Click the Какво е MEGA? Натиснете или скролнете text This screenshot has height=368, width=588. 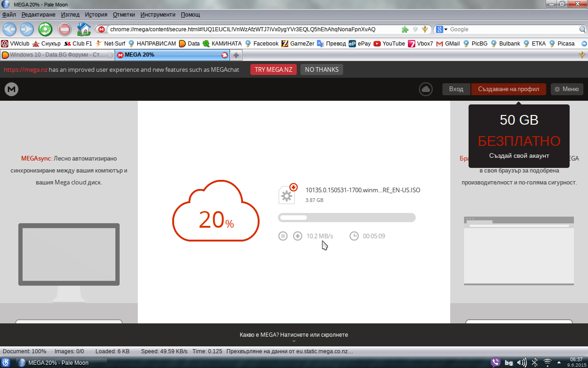[294, 334]
